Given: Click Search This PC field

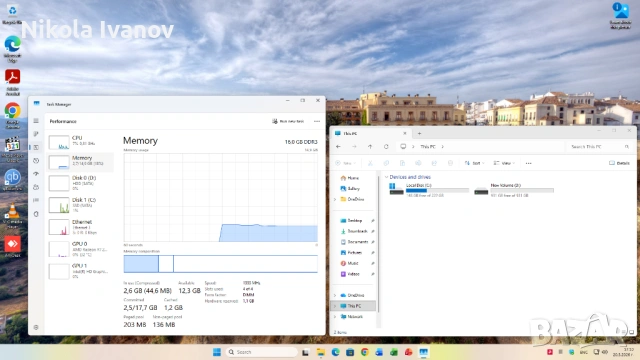Looking at the screenshot, I should [x=600, y=147].
